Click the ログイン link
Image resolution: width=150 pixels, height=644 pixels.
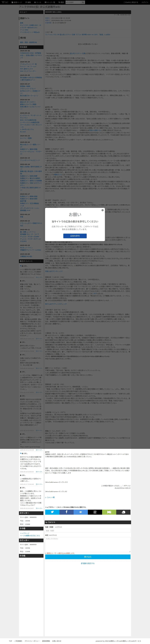tap(145, 2)
